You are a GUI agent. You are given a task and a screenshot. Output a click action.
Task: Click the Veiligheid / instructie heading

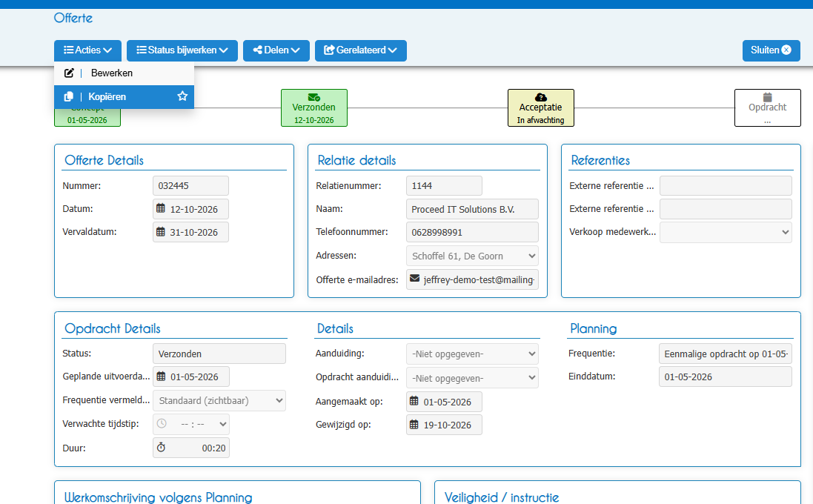(502, 497)
